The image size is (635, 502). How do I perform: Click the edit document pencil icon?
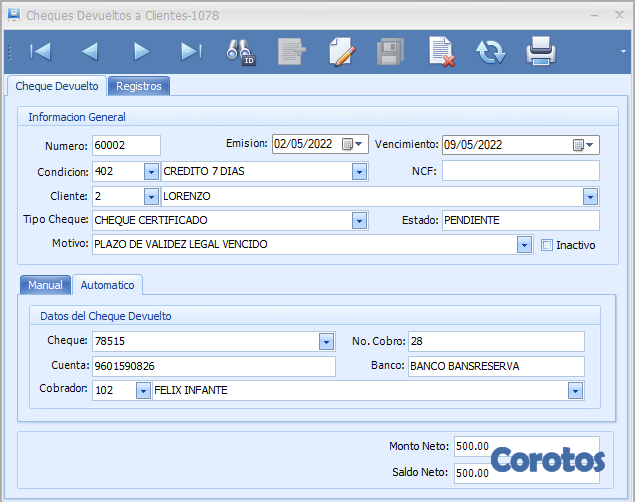pyautogui.click(x=342, y=51)
